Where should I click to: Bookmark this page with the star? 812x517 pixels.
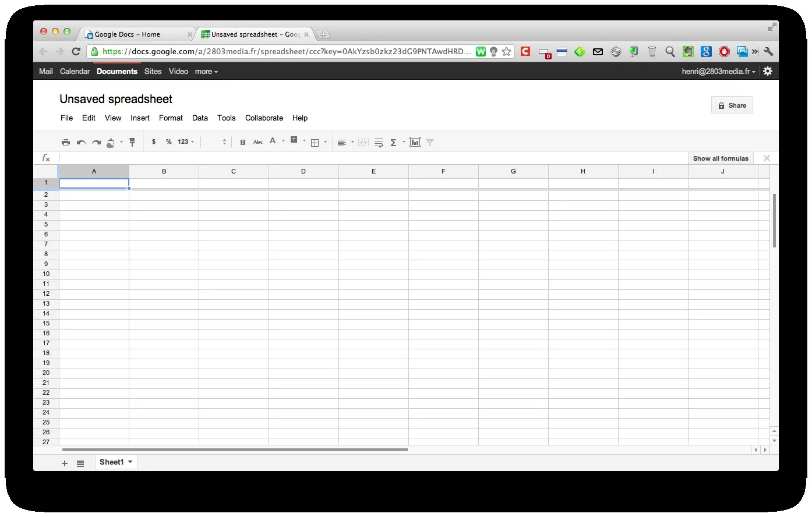(507, 52)
